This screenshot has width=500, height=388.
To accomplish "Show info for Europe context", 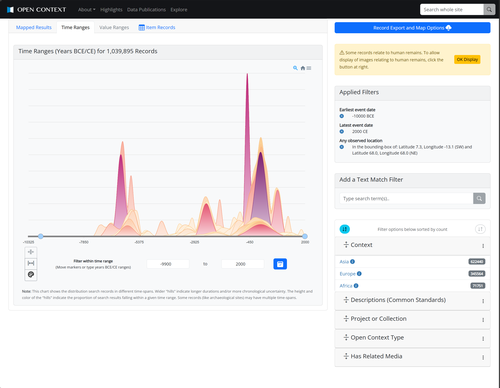I will pos(359,274).
